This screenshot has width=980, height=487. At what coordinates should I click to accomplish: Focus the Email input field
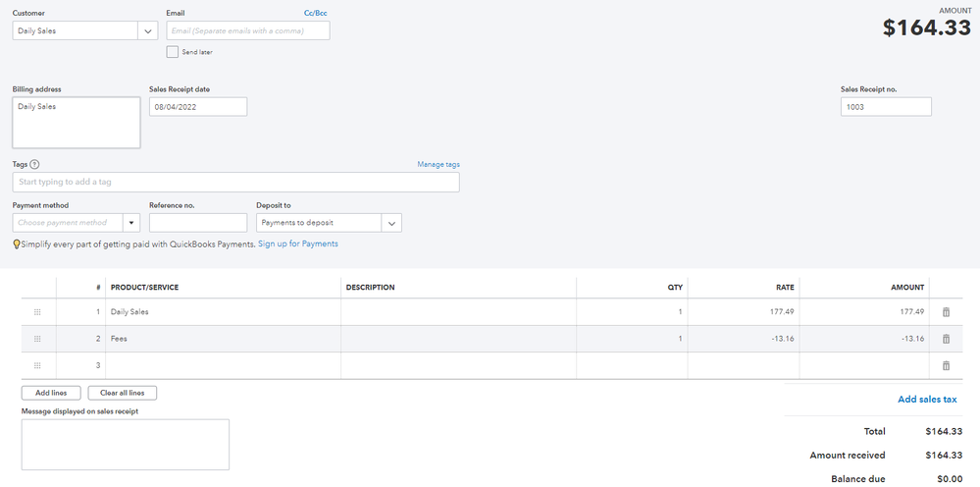[x=248, y=30]
